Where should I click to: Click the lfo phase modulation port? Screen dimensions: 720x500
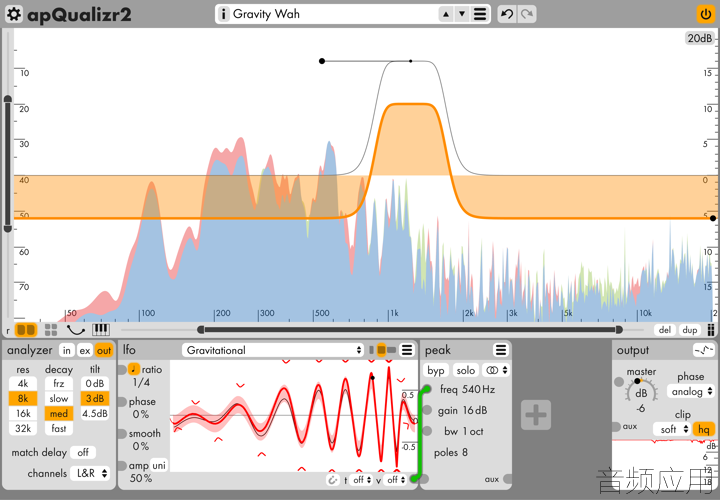[121, 402]
